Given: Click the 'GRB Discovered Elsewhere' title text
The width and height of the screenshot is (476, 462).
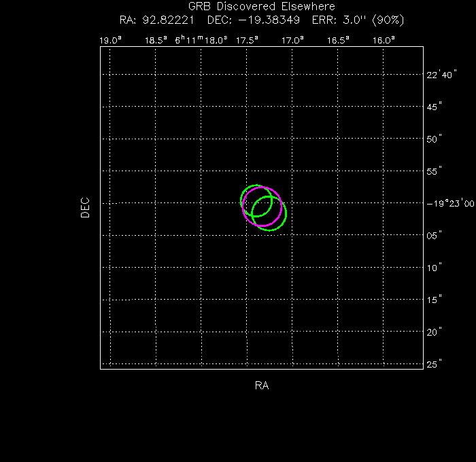Looking at the screenshot, I should tap(262, 6).
